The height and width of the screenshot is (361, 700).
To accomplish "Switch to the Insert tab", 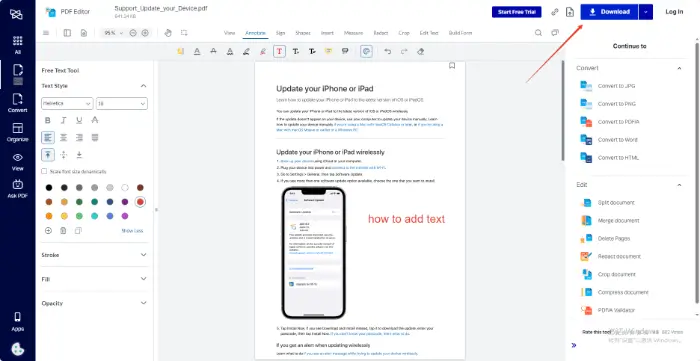I will coord(327,33).
